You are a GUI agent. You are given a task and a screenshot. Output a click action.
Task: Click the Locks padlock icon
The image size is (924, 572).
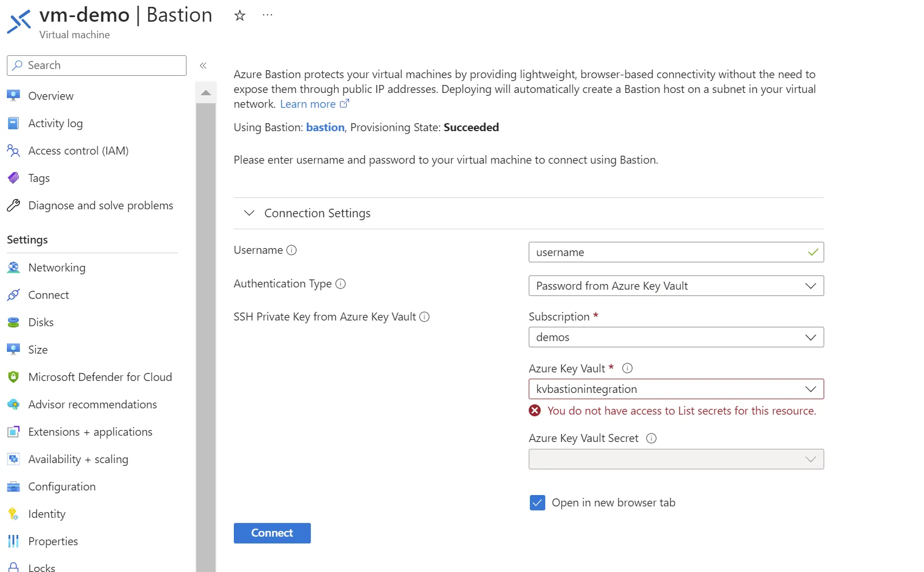[x=13, y=567]
